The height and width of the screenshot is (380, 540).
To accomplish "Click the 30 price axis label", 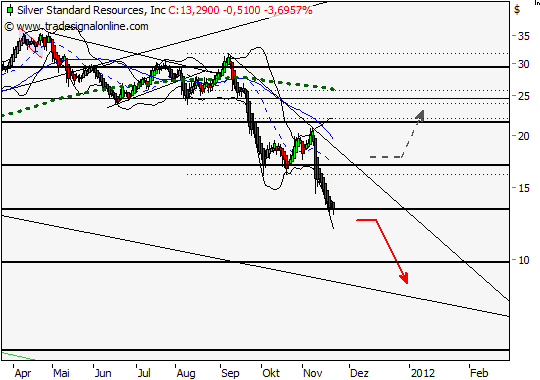I will 523,64.
